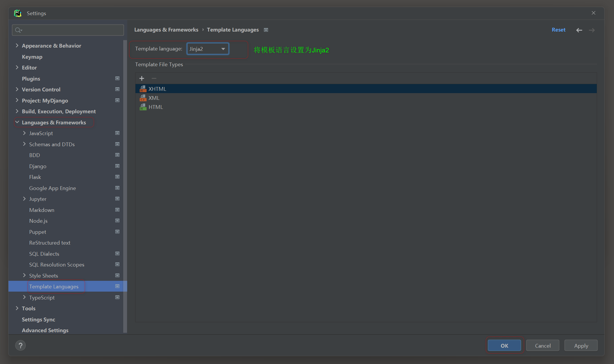Screen dimensions: 614x364
Task: Click the add (+) file type button
Action: click(x=142, y=78)
